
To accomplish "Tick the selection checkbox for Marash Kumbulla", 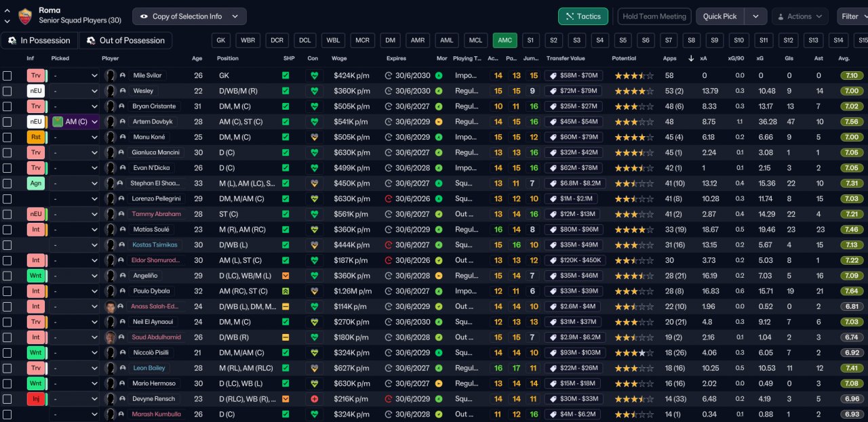I will tap(7, 415).
